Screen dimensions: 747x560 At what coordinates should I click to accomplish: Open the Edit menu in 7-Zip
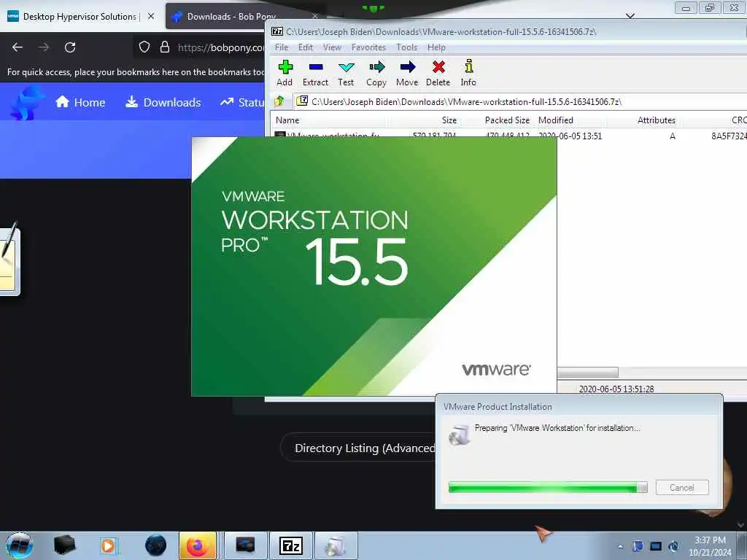pyautogui.click(x=306, y=47)
